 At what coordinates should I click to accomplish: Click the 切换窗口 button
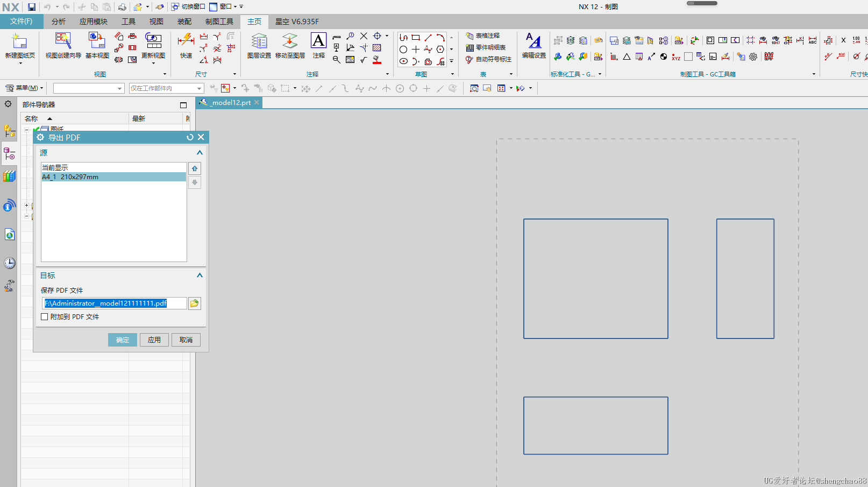(188, 7)
